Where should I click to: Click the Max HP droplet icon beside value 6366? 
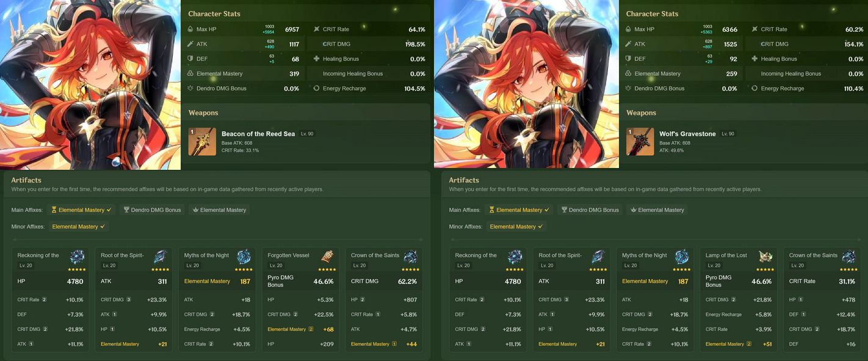(628, 29)
